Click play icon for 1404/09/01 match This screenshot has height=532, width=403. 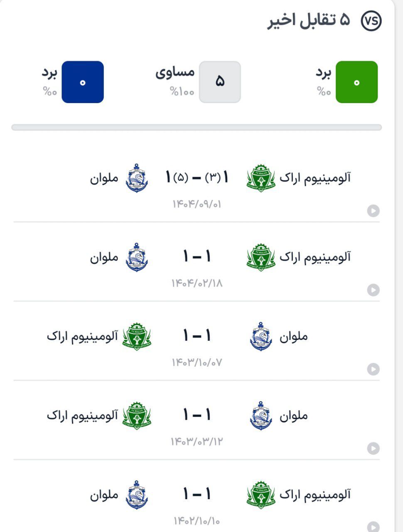[x=373, y=211]
